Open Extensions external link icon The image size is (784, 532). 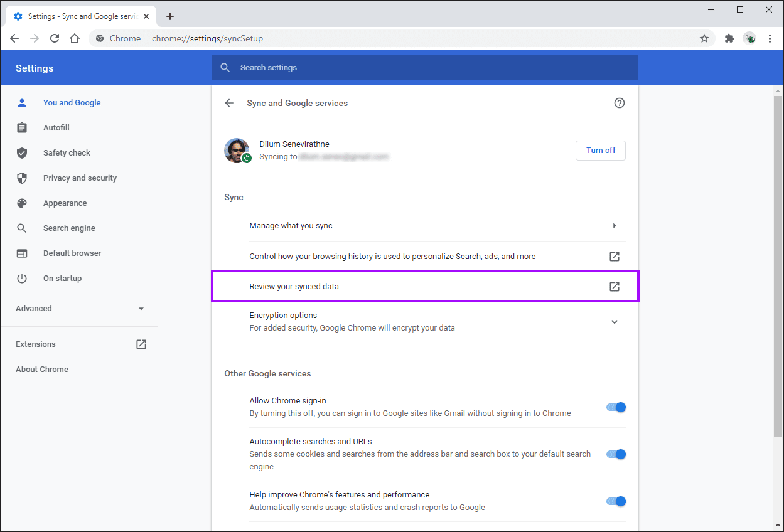(x=141, y=344)
